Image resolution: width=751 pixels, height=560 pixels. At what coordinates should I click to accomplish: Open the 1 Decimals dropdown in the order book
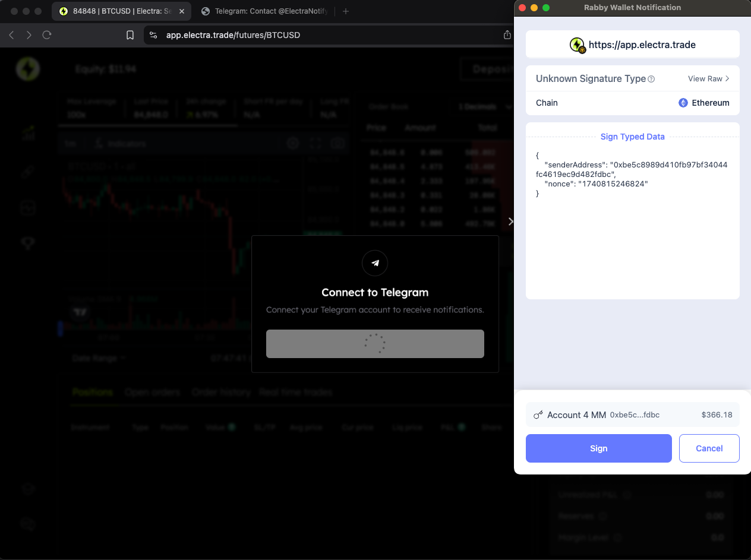(x=484, y=107)
